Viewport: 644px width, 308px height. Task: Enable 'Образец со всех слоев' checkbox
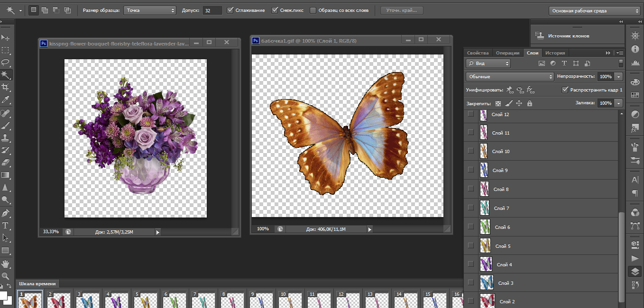pyautogui.click(x=313, y=10)
